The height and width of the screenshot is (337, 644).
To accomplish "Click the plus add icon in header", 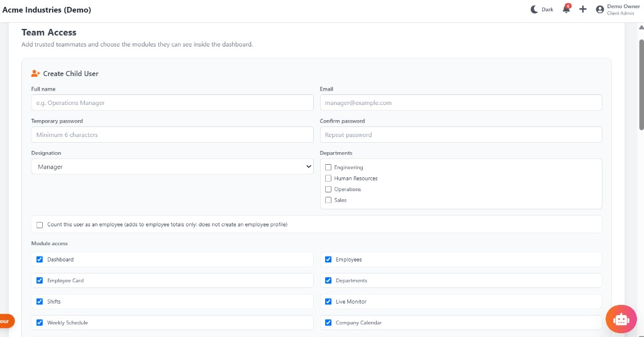I will pyautogui.click(x=583, y=9).
